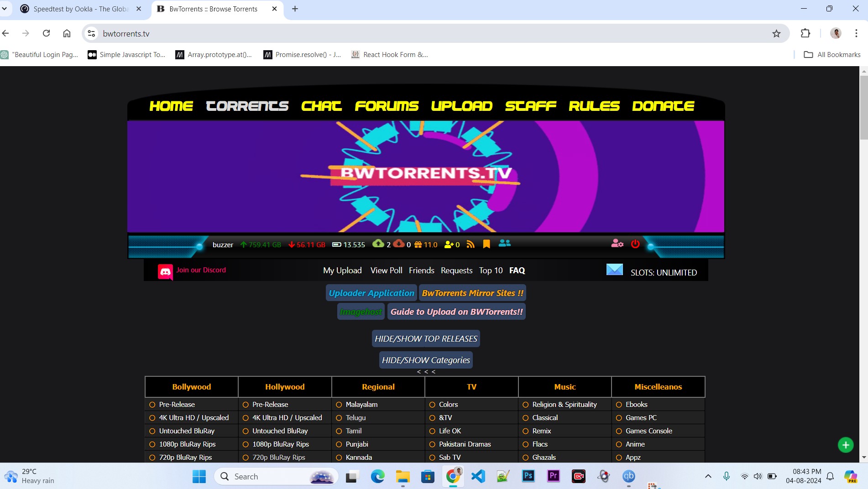Click the green cloud upload seeding icon
Viewport: 868px width, 489px height.
pos(378,243)
